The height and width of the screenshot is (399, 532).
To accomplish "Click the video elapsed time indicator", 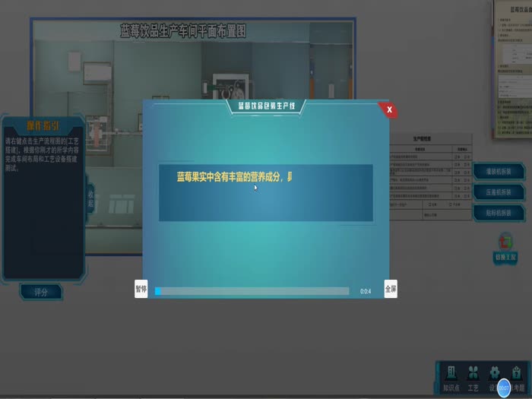I will [x=366, y=291].
